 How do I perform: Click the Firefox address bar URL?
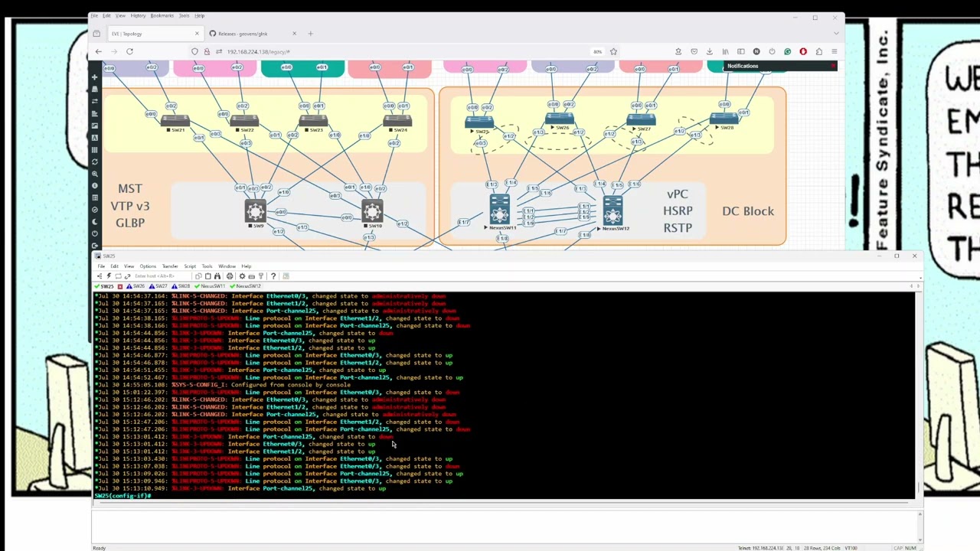259,51
